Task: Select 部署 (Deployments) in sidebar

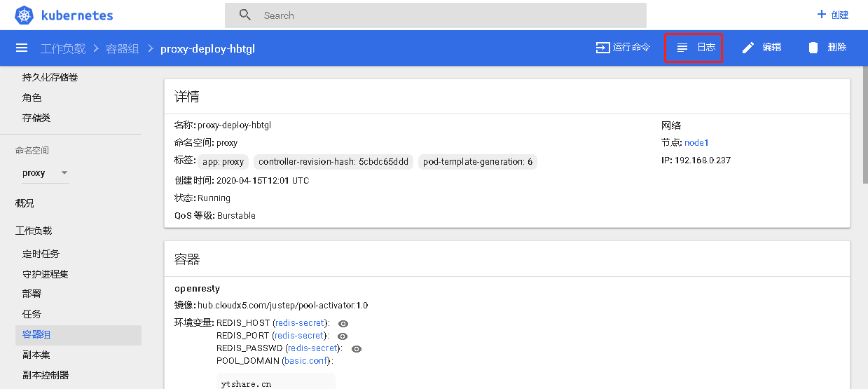Action: [32, 294]
